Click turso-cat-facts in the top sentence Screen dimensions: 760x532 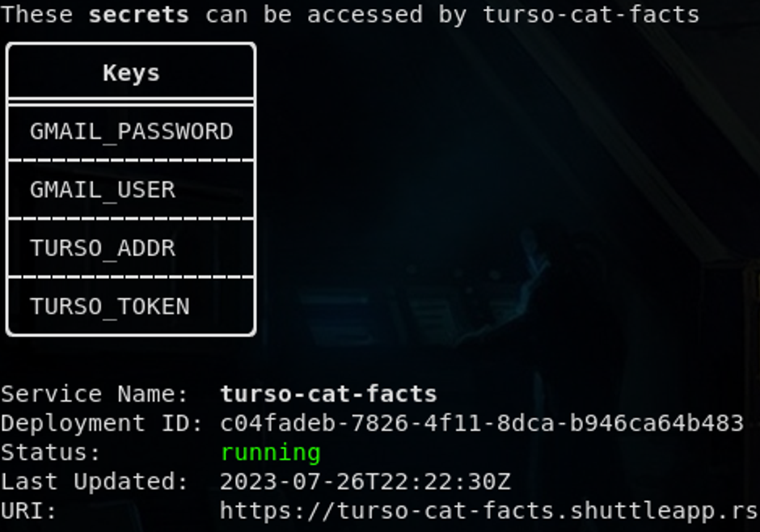click(591, 15)
